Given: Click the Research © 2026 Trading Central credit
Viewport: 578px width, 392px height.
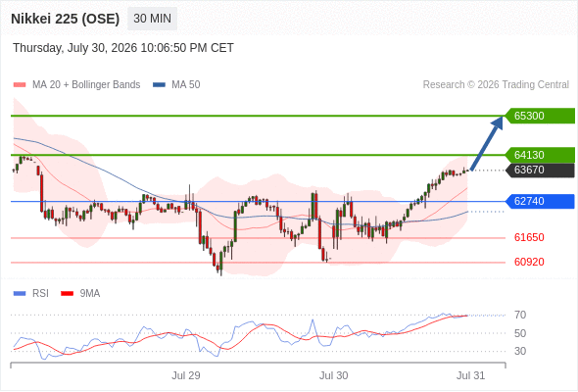Looking at the screenshot, I should (x=496, y=85).
